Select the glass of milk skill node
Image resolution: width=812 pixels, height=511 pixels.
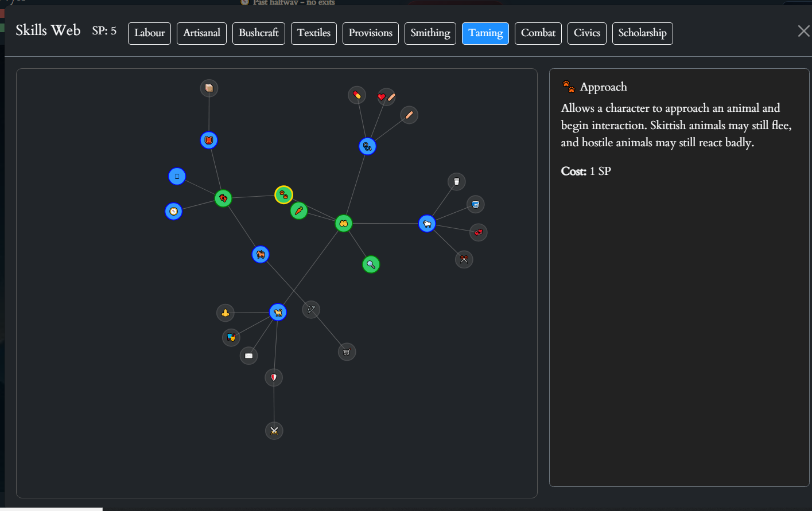click(x=456, y=182)
